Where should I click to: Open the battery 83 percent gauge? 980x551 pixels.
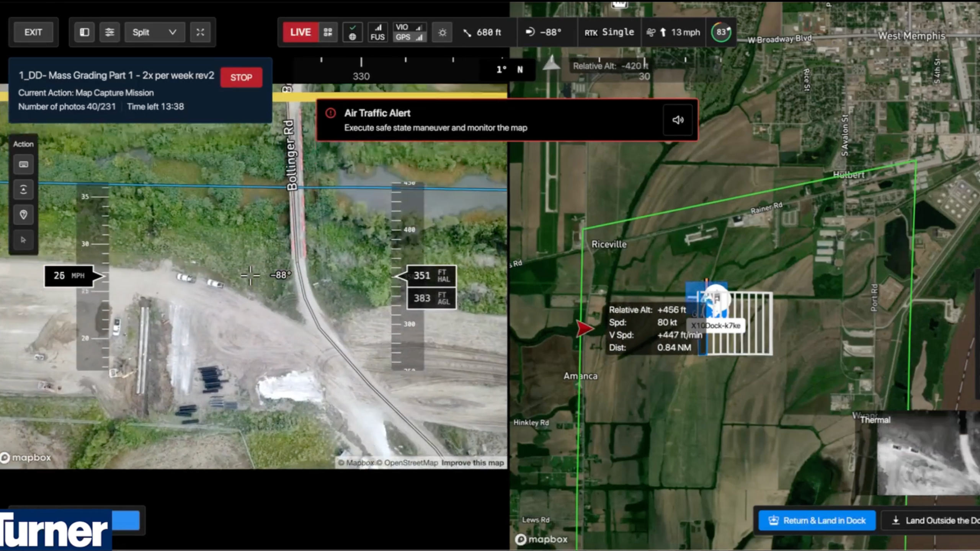[x=721, y=32]
